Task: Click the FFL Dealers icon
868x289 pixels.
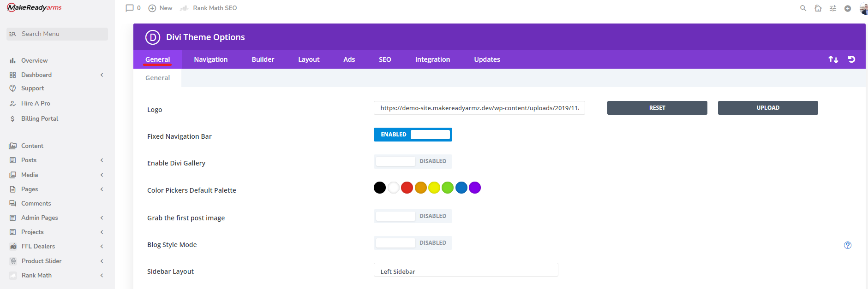Action: (x=13, y=246)
